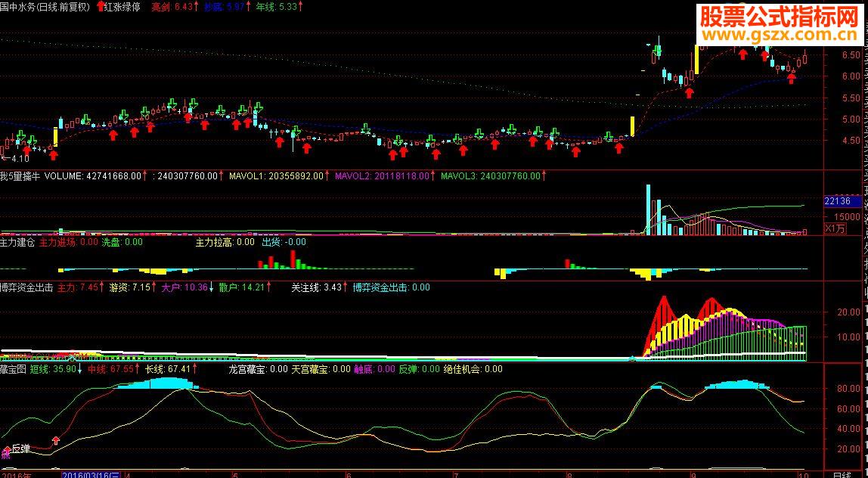Select the MAVOL1 20355892.00 readout

(x=281, y=176)
